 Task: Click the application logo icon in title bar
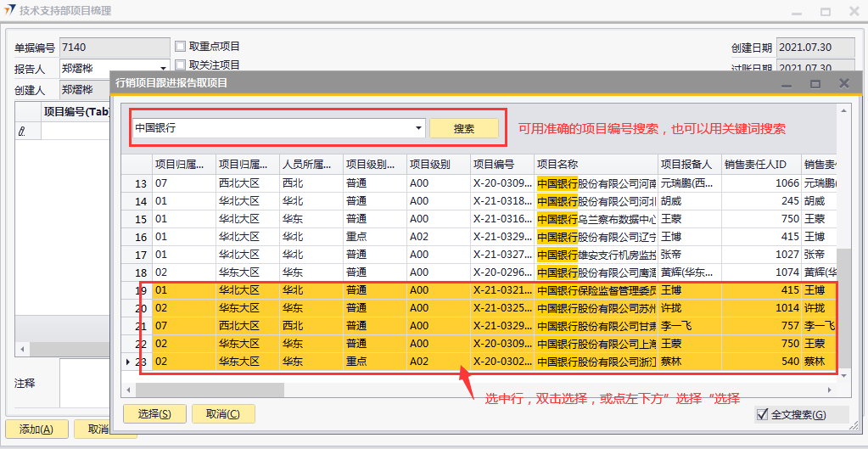9,11
